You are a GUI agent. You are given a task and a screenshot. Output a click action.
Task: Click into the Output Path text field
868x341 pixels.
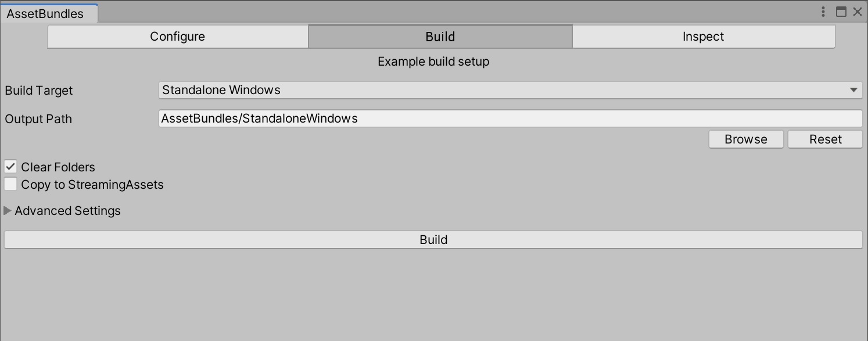[510, 119]
